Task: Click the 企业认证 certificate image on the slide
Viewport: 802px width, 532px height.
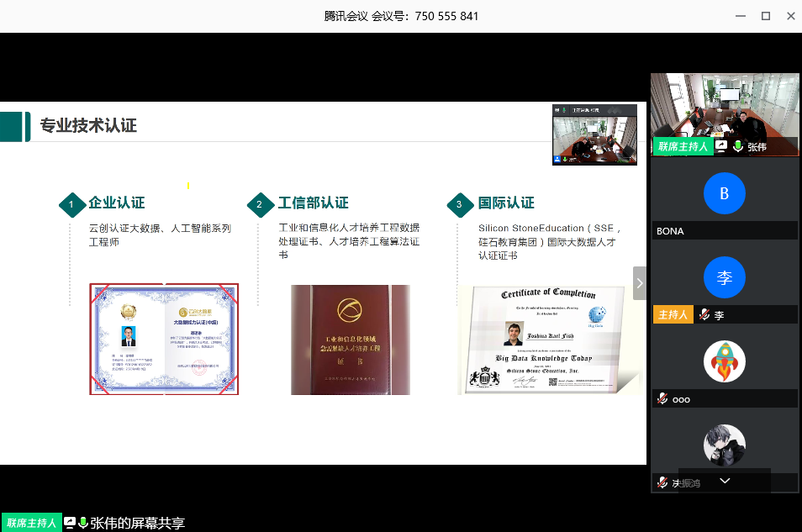Action: (x=164, y=339)
